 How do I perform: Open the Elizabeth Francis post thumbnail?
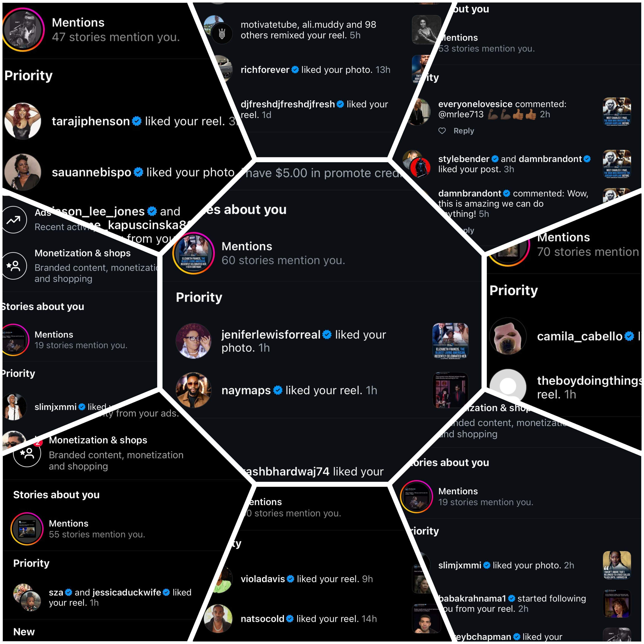tap(450, 341)
